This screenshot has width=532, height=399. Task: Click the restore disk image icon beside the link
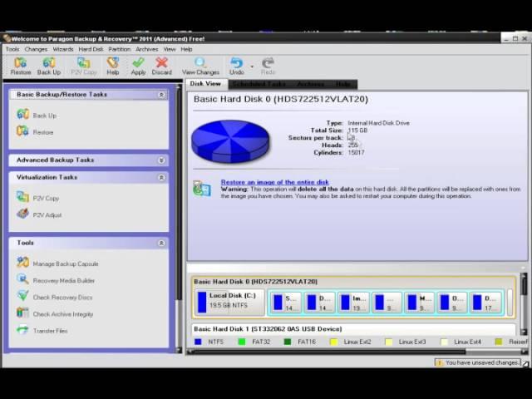(202, 189)
